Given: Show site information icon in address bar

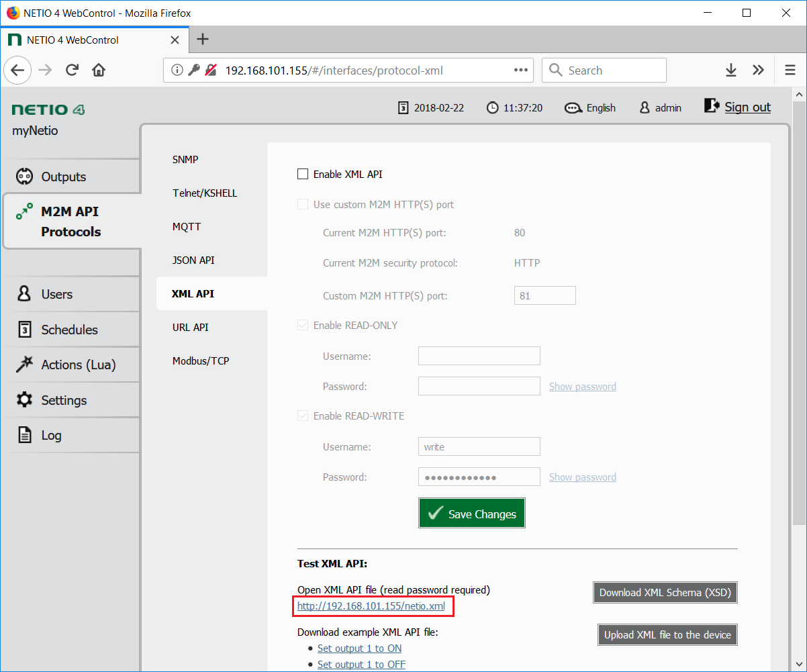Looking at the screenshot, I should pos(177,70).
